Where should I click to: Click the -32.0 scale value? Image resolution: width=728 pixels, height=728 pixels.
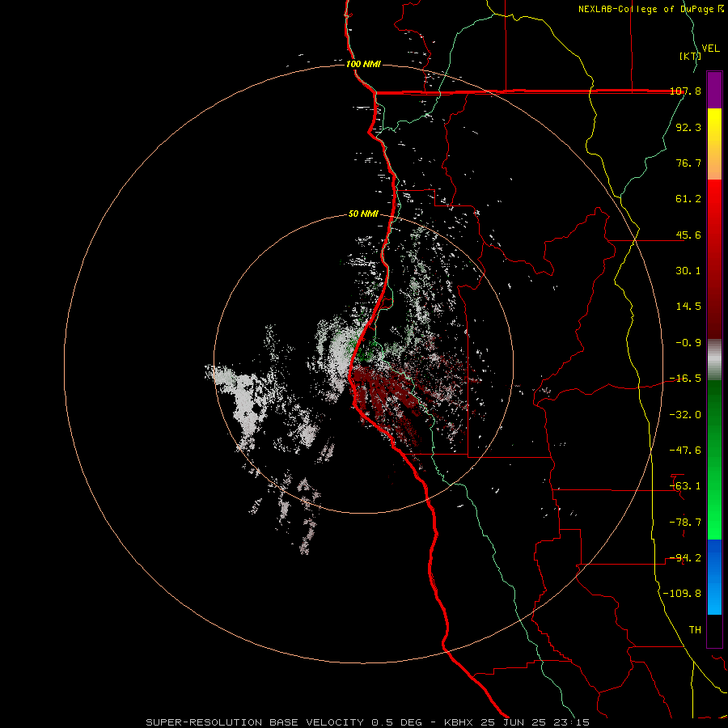point(685,415)
